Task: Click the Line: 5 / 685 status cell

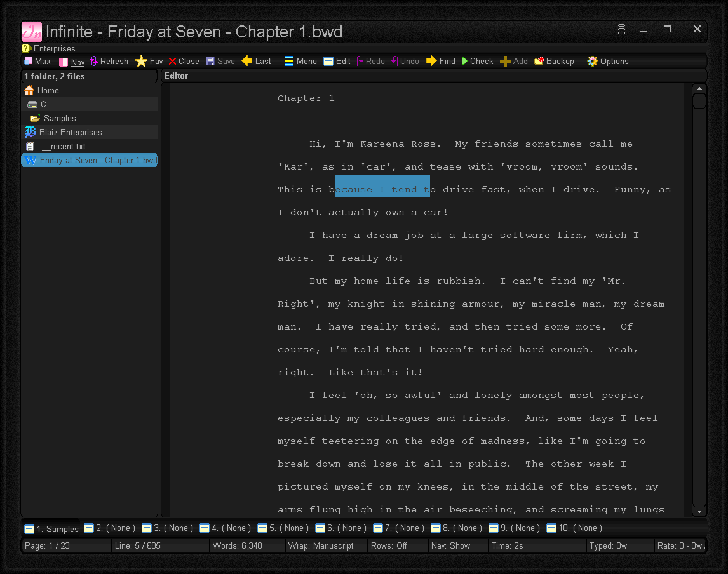Action: pyautogui.click(x=160, y=545)
